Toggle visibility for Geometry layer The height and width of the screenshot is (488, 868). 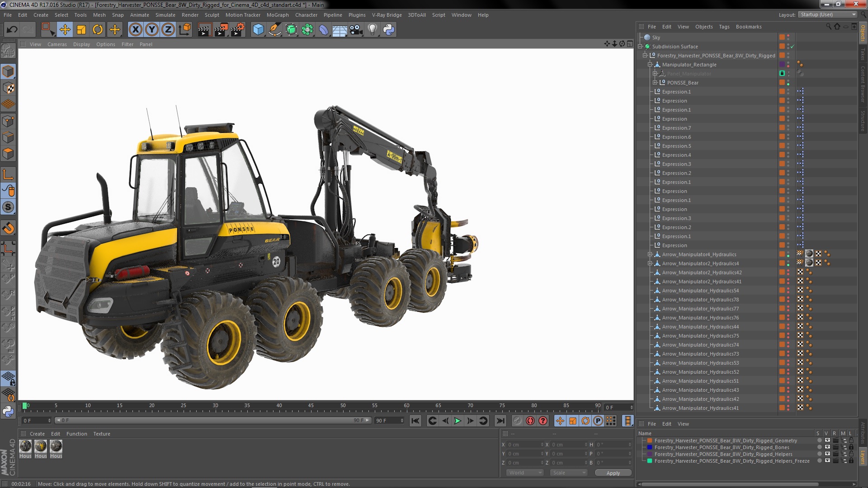click(x=827, y=441)
